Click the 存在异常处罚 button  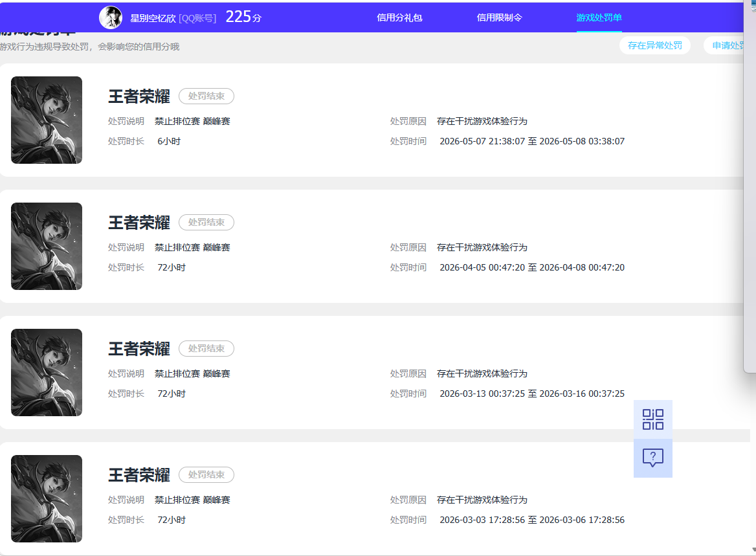pyautogui.click(x=655, y=45)
